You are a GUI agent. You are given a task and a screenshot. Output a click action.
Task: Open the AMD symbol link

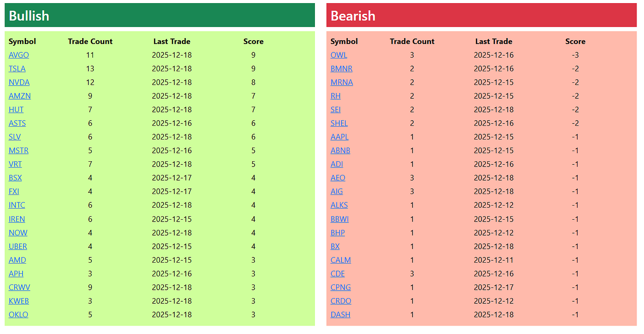[17, 260]
